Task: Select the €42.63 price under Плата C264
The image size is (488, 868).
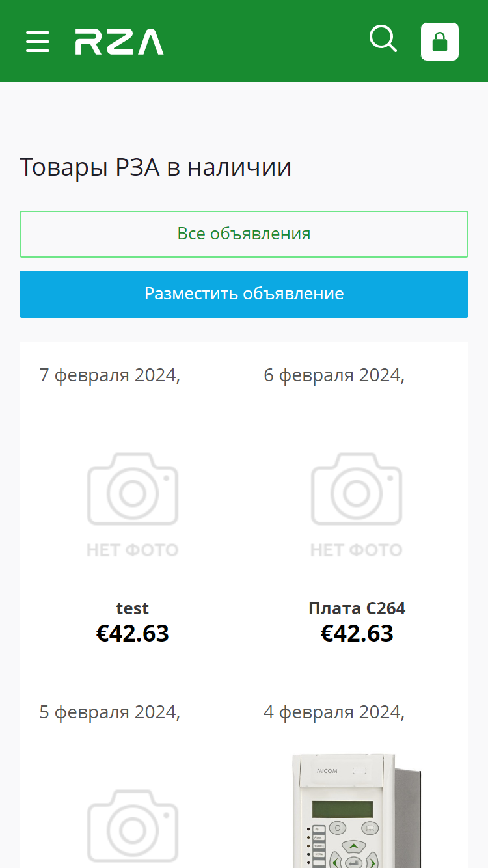Action: click(x=357, y=633)
